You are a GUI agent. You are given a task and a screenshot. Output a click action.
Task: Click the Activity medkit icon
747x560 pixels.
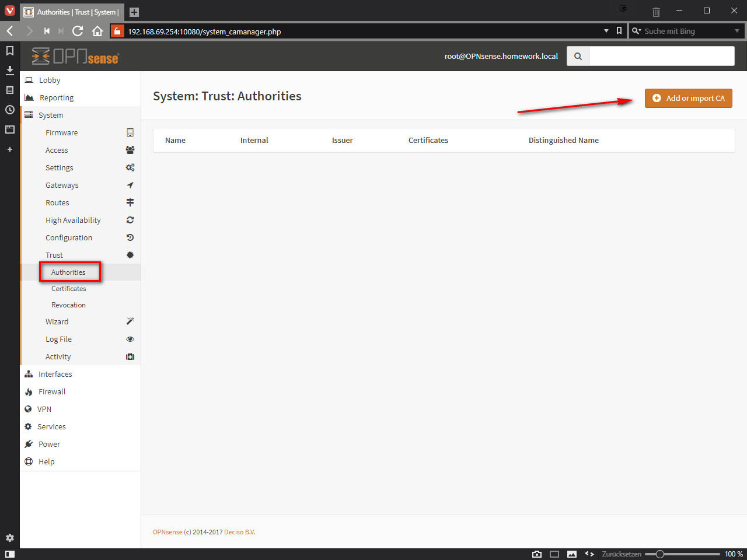pyautogui.click(x=130, y=356)
